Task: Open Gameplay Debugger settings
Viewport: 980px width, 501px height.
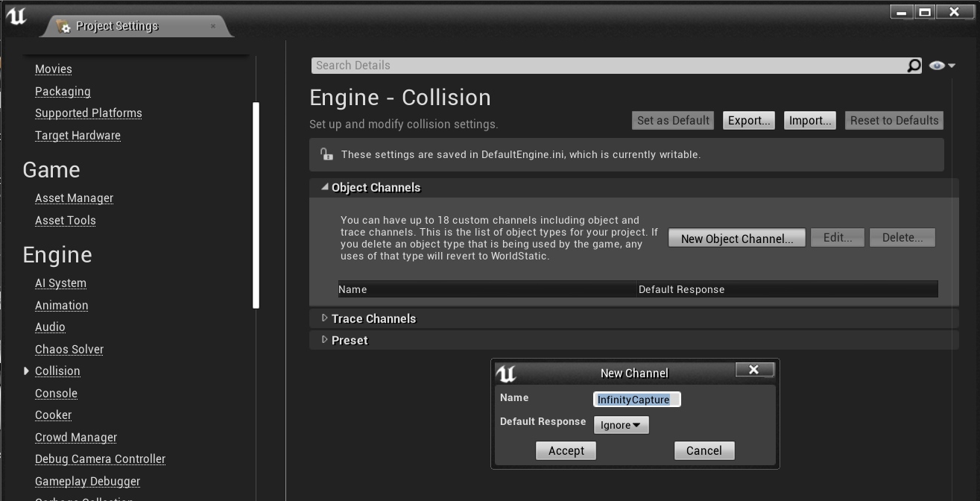Action: click(88, 482)
